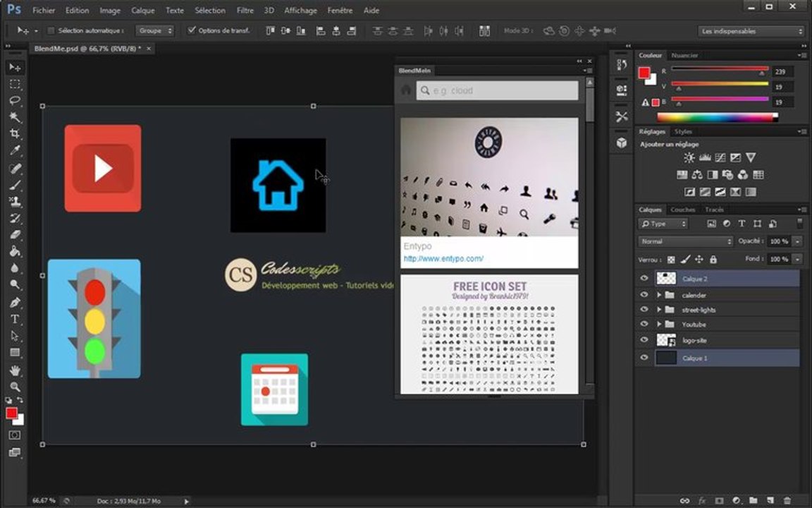
Task: Select the Hand tool
Action: [x=15, y=370]
